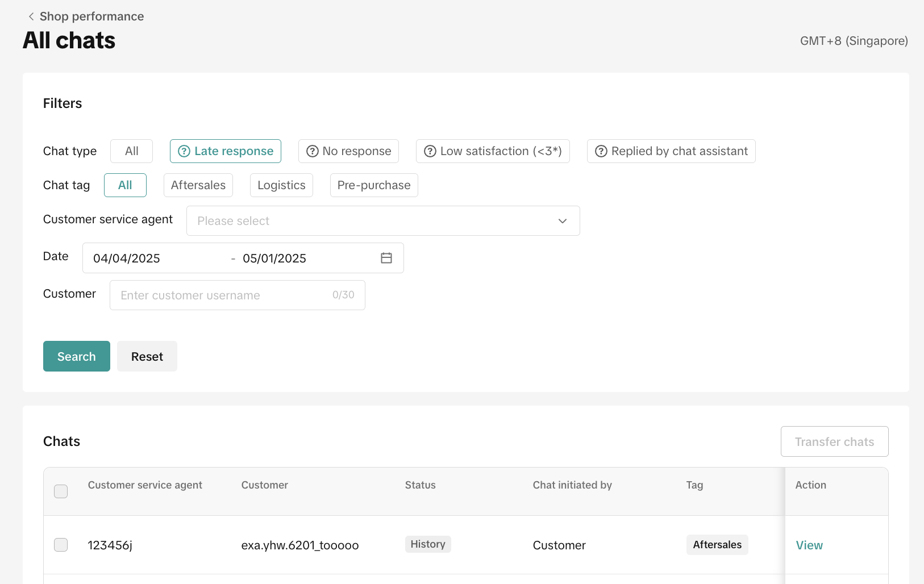Viewport: 924px width, 584px height.
Task: Select the Aftersales chat tag
Action: 198,185
